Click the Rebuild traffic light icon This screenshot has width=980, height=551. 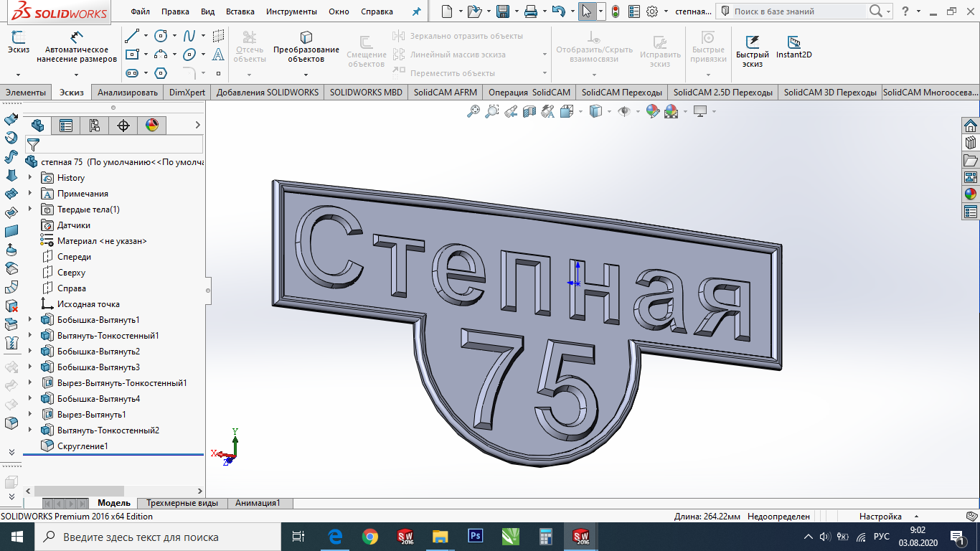[x=616, y=11]
